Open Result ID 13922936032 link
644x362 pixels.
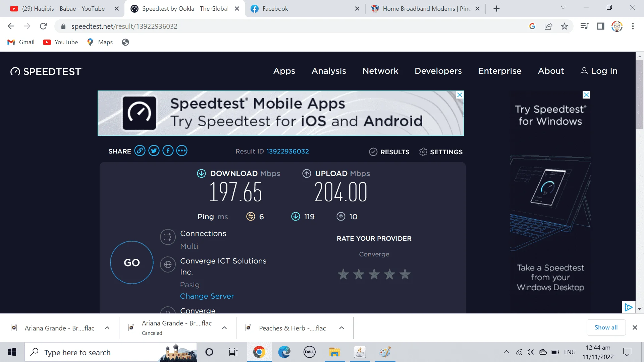287,151
